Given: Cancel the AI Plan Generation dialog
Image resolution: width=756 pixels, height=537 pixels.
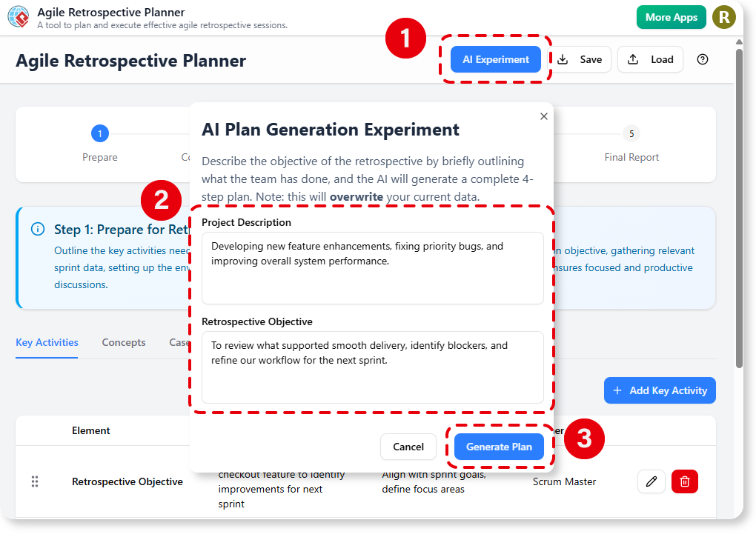Looking at the screenshot, I should (x=408, y=447).
